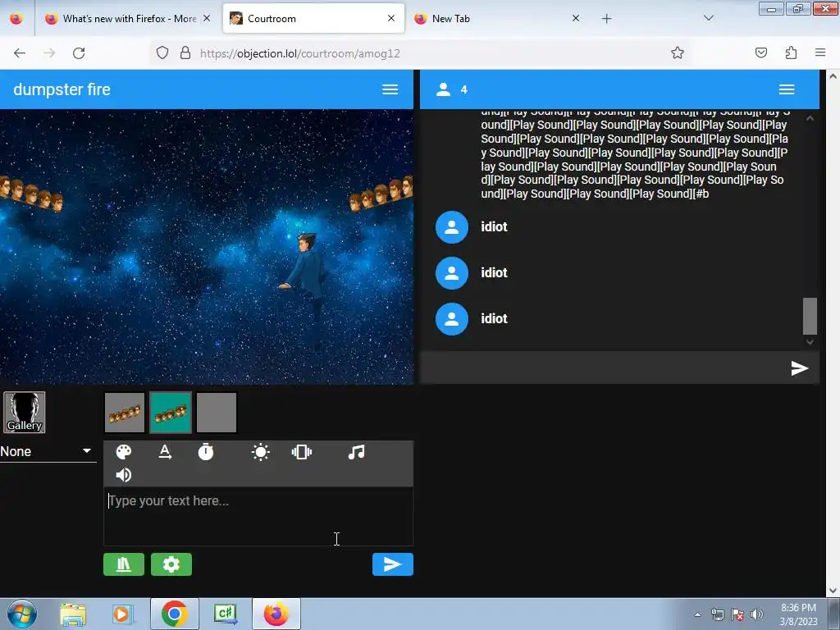Viewport: 840px width, 630px height.
Task: Click the system volume tray icon
Action: tap(757, 614)
